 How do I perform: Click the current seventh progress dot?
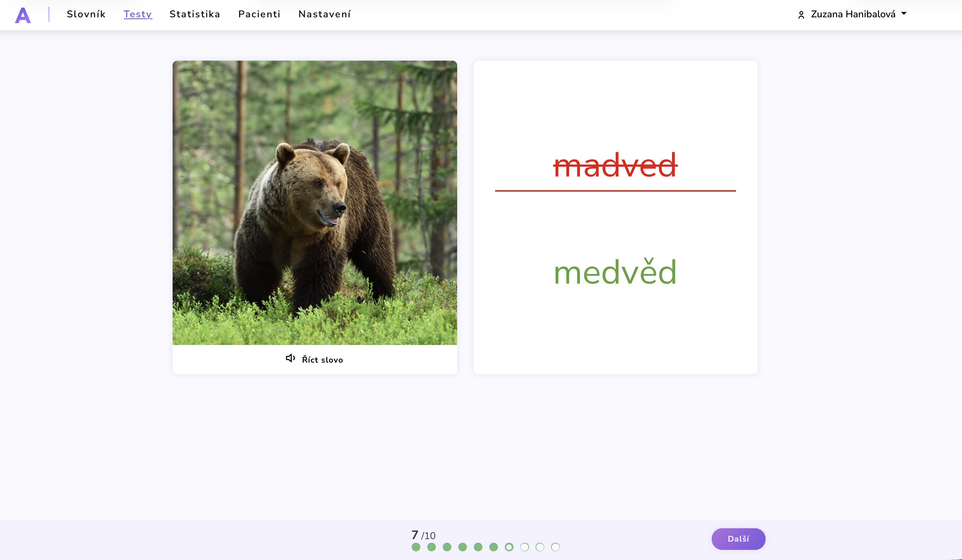point(509,547)
